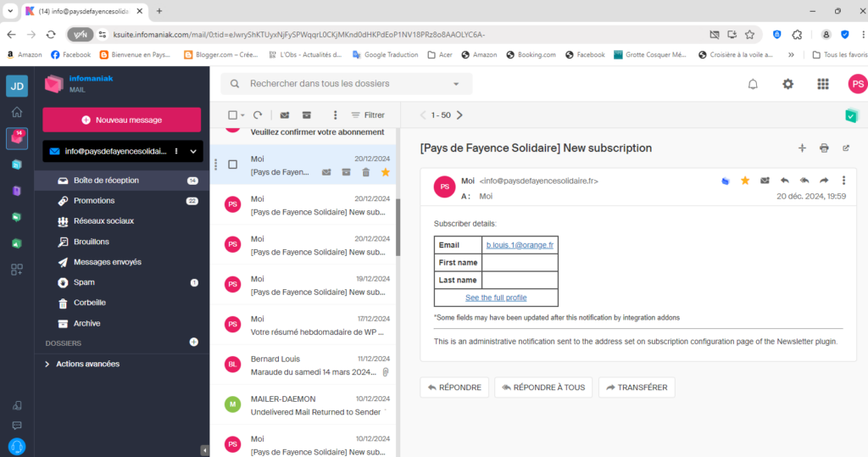Open the settings gear
Screen dimensions: 868x457
788,84
